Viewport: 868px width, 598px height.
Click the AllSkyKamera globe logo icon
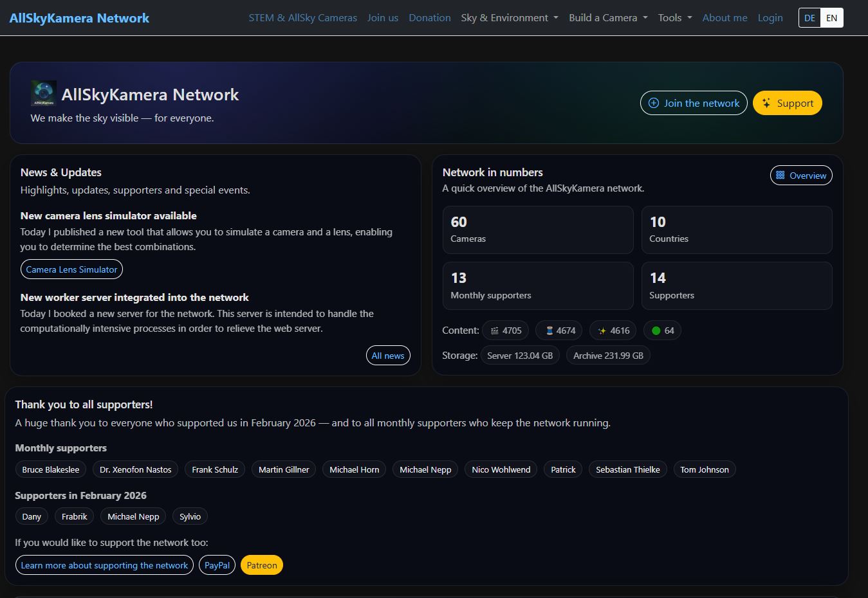click(43, 93)
